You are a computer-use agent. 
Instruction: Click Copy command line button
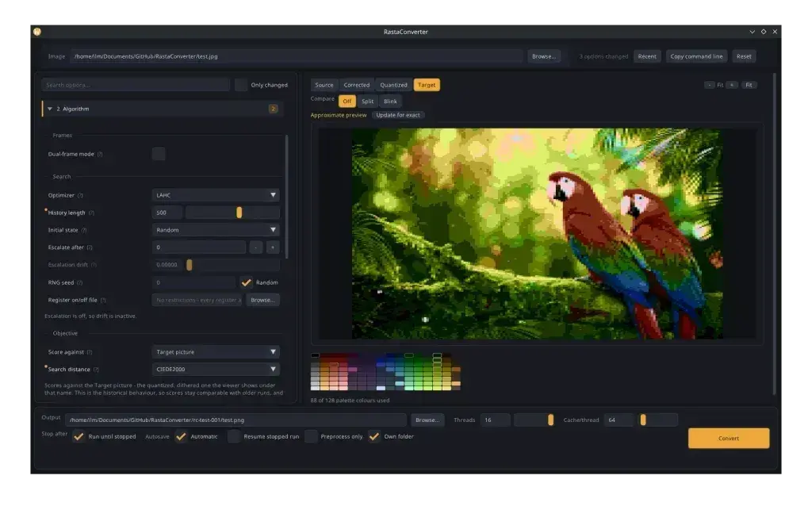696,56
